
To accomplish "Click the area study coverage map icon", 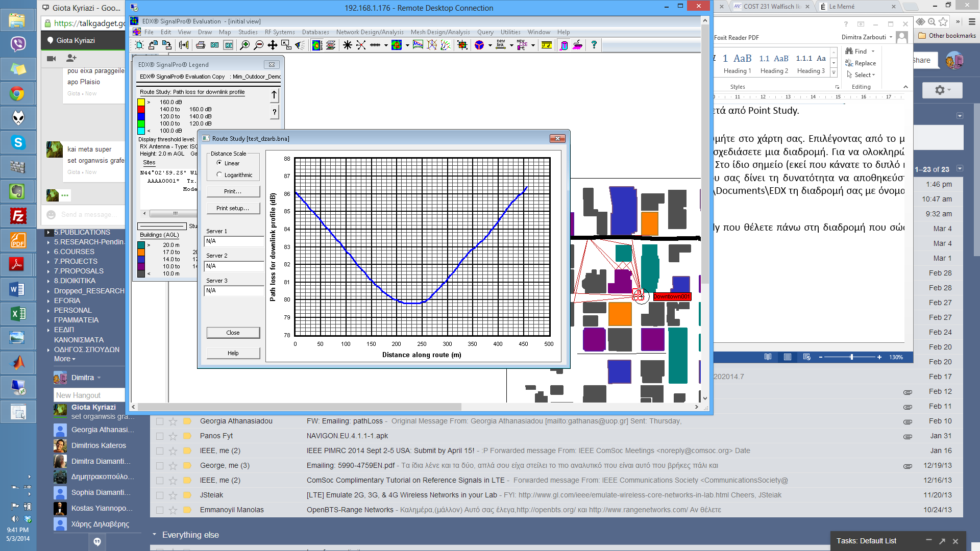I will 397,45.
